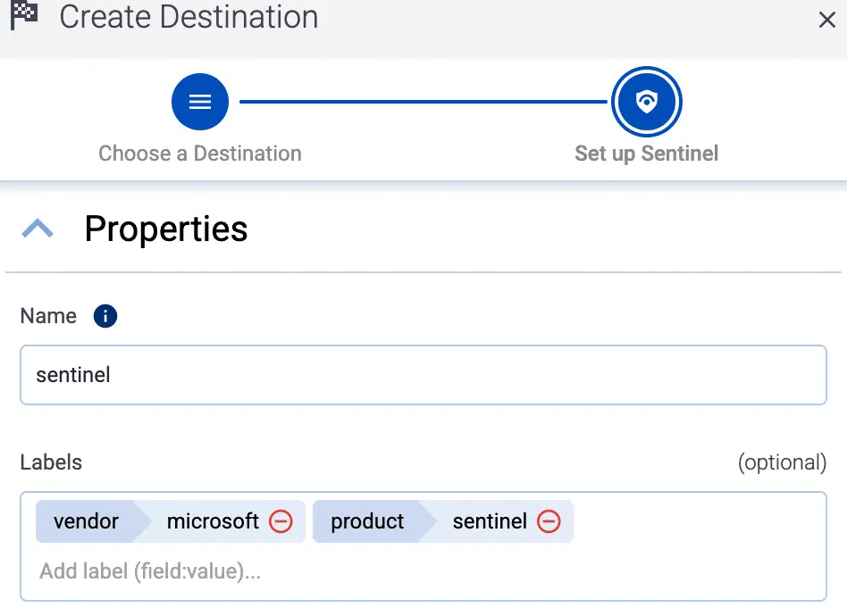Focus the Name input containing 'sentinel'
This screenshot has width=847, height=616.
pos(423,375)
